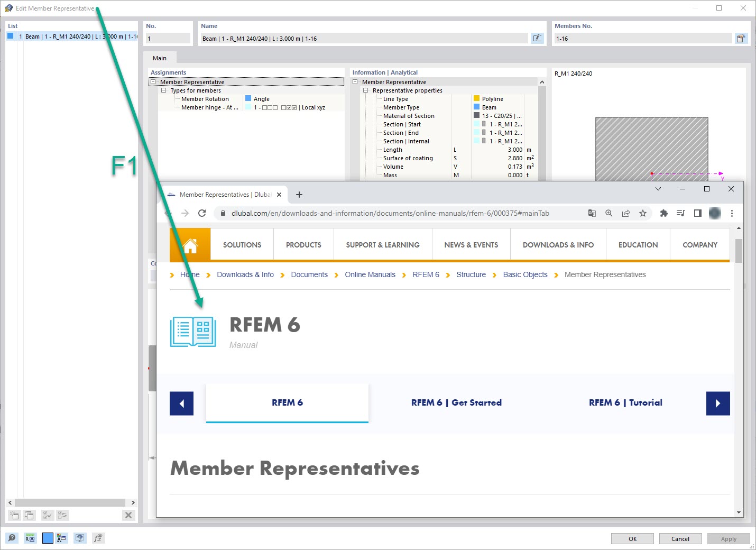The image size is (756, 550).
Task: Click the Members No. field showing 1-16
Action: [643, 38]
